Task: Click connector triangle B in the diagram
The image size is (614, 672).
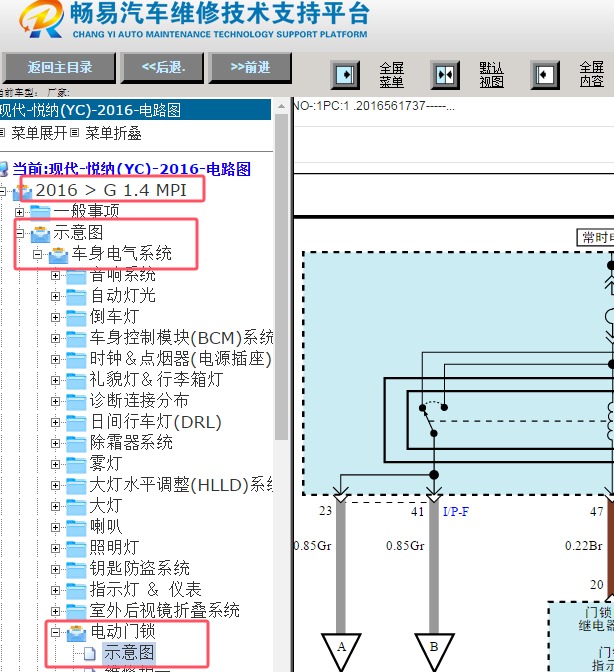Action: [x=434, y=651]
